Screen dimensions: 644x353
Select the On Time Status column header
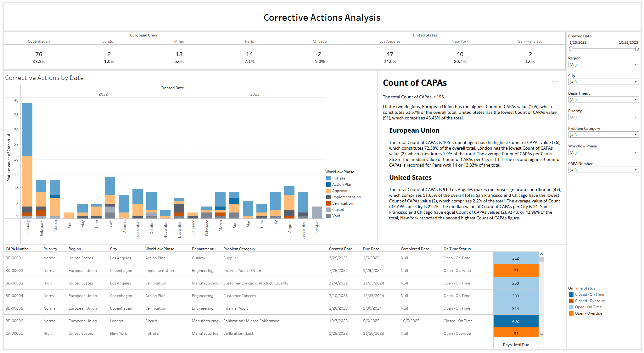pos(457,249)
